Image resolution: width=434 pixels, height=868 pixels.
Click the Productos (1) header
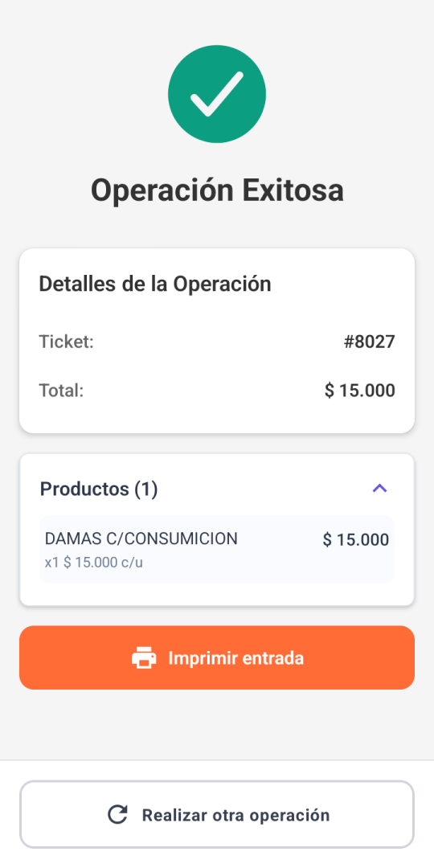pyautogui.click(x=99, y=489)
